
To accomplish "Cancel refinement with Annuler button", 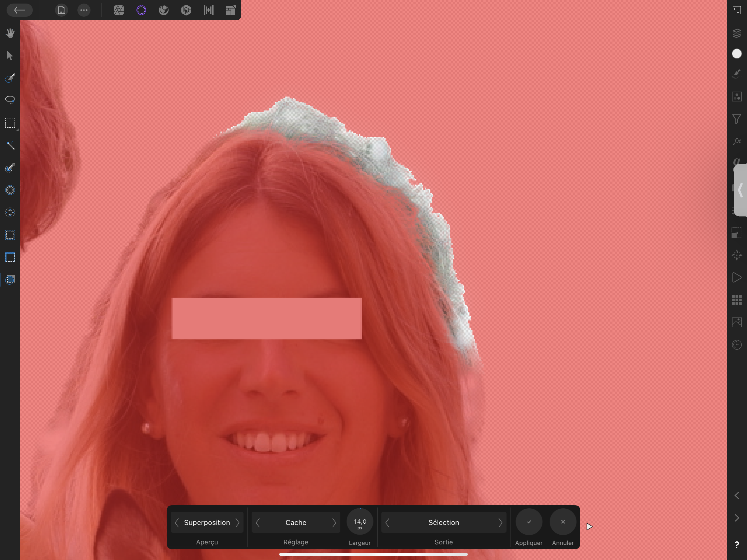I will pyautogui.click(x=563, y=522).
